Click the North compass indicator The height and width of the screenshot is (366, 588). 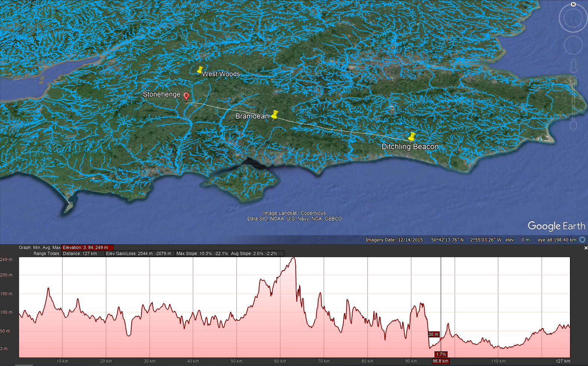573,5
